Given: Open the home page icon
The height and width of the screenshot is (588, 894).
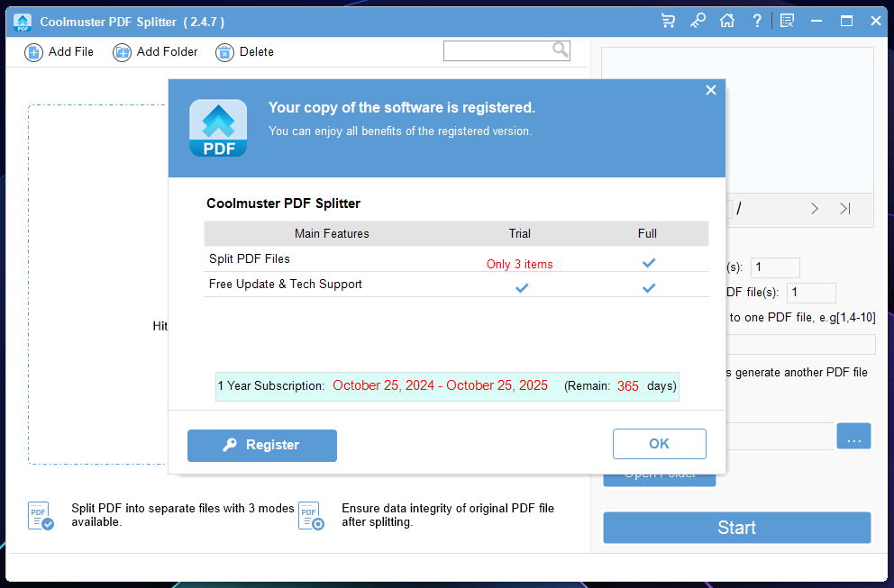Looking at the screenshot, I should [x=727, y=21].
